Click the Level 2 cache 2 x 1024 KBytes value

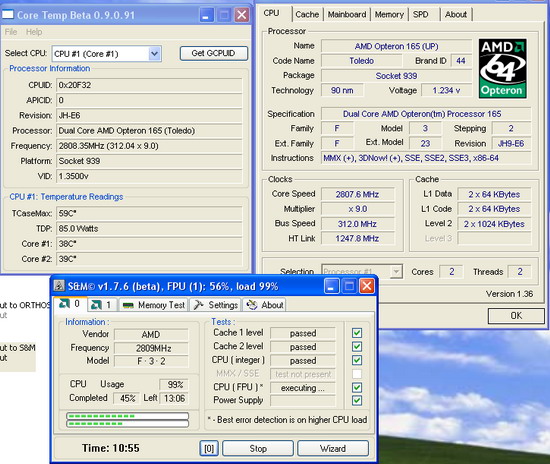(494, 224)
